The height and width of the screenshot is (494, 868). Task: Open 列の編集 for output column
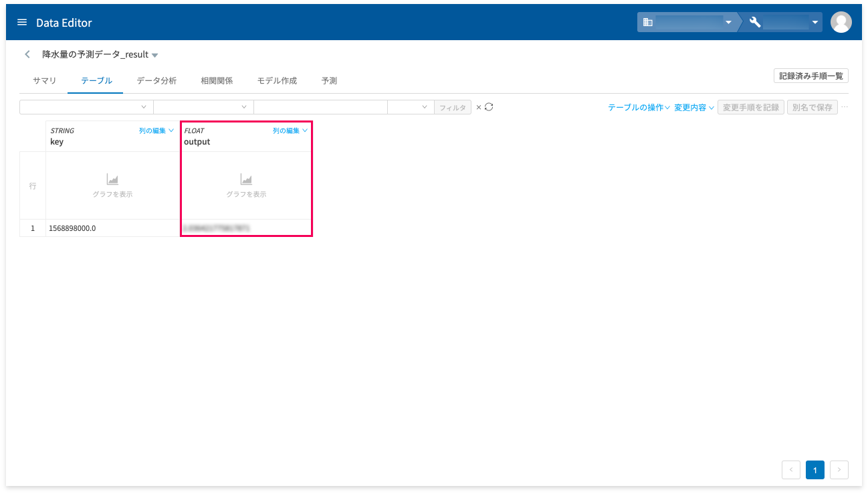[x=290, y=131]
